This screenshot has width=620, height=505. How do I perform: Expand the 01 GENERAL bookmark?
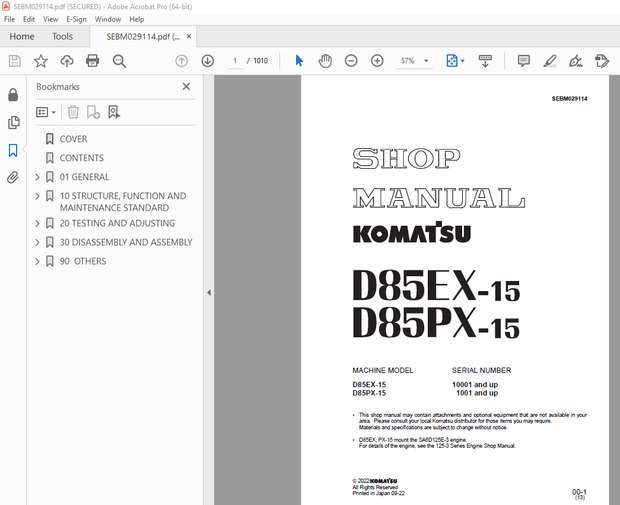38,177
